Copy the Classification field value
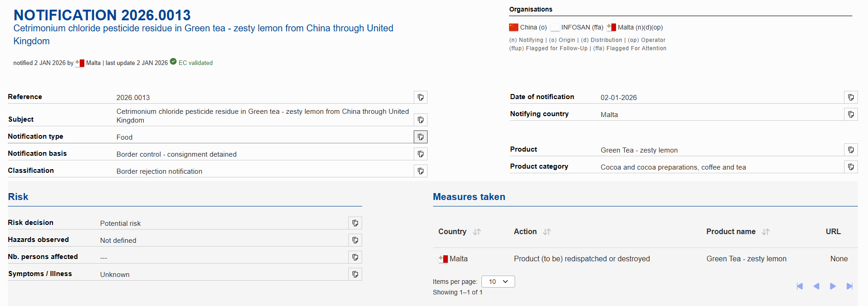 (x=421, y=171)
